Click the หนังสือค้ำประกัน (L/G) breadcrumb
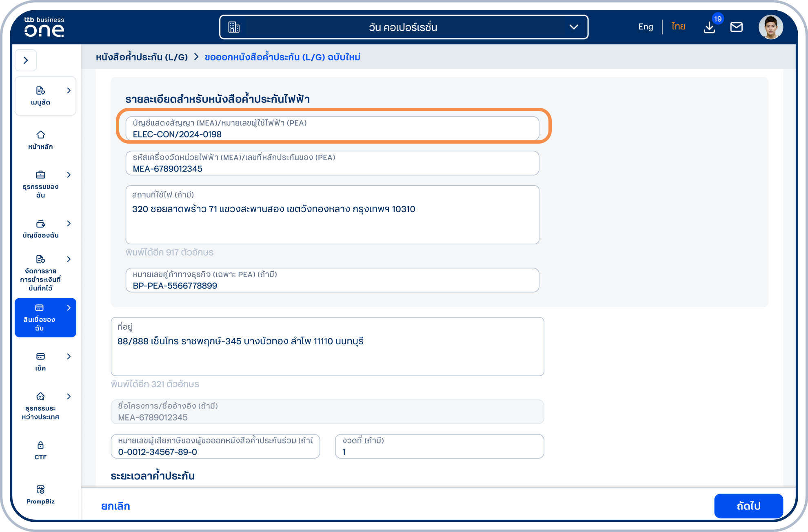808x532 pixels. click(x=142, y=57)
